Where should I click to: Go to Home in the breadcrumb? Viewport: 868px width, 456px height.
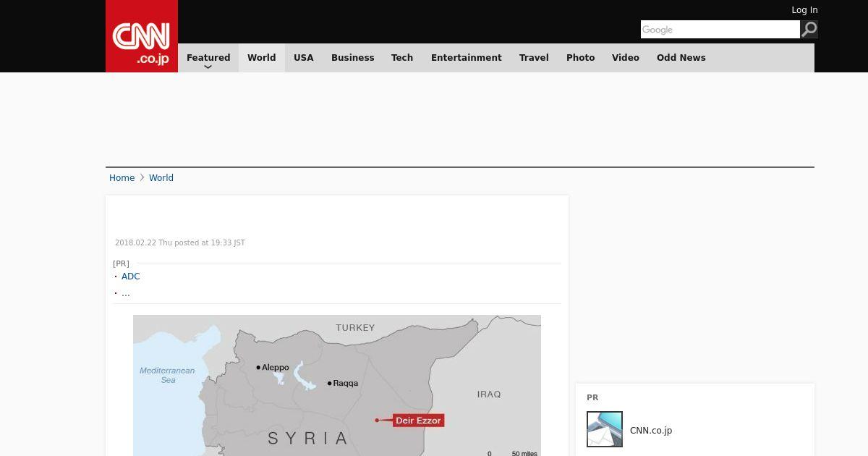point(122,178)
